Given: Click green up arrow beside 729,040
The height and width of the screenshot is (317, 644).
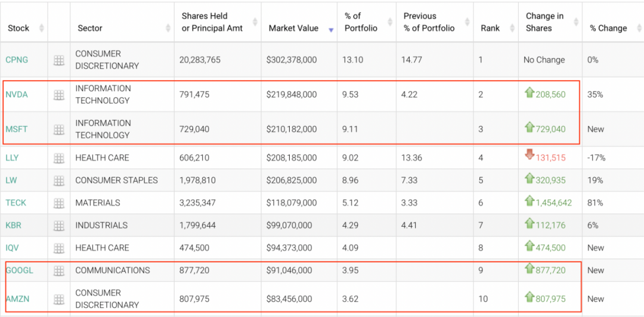Looking at the screenshot, I should coord(530,128).
